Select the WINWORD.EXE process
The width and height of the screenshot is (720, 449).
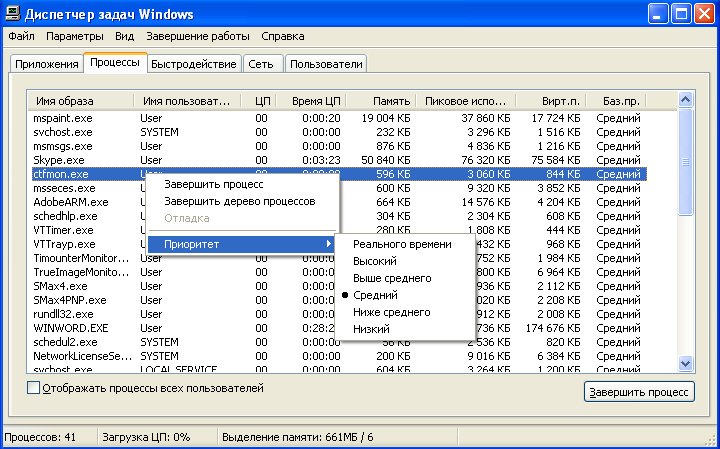(x=71, y=328)
